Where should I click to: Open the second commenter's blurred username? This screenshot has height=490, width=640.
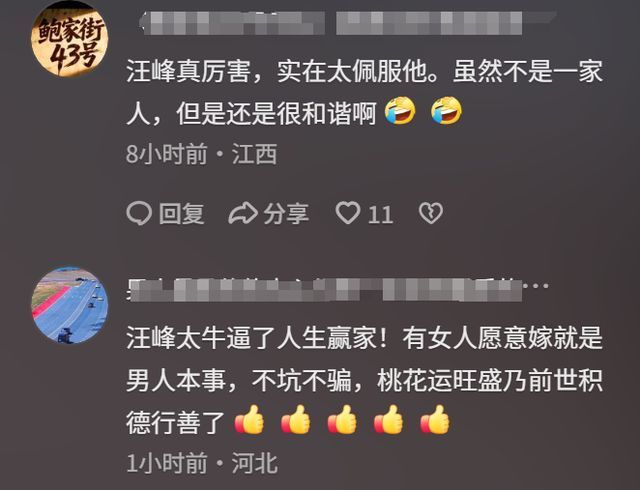tap(325, 290)
